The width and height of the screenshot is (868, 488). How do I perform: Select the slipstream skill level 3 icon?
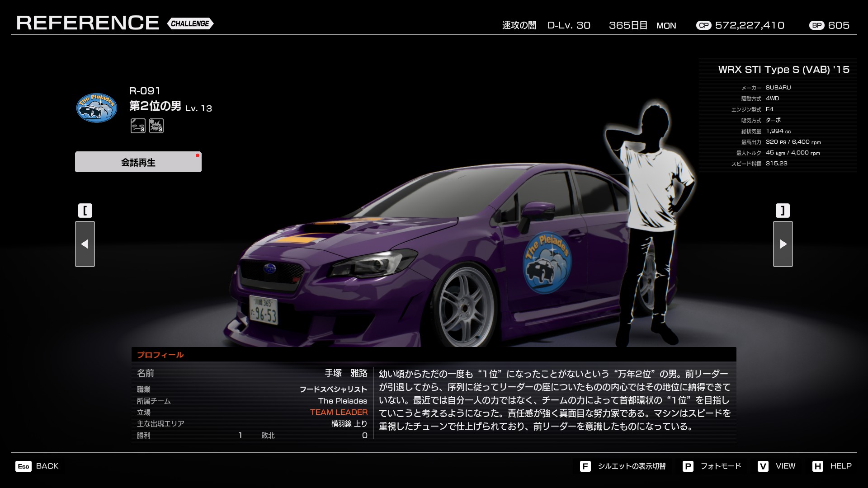[138, 126]
